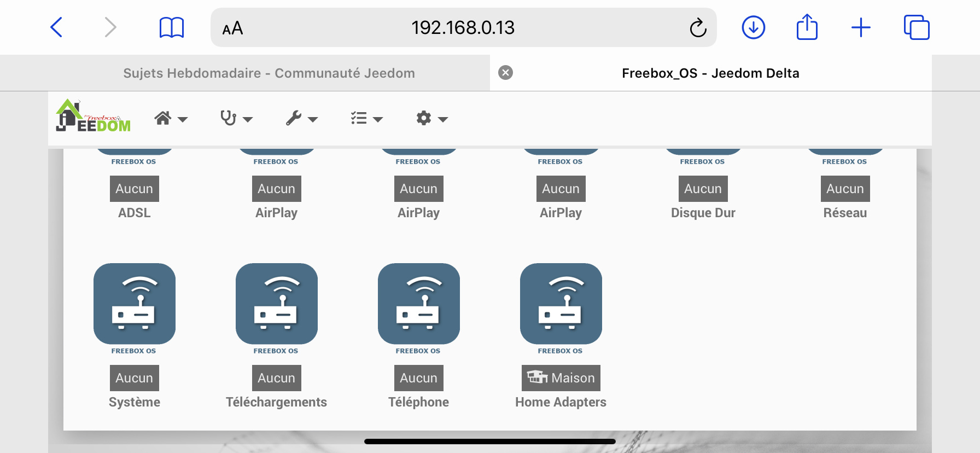Tap the Safari forward arrow
Image resolution: width=980 pixels, height=453 pixels.
click(110, 27)
